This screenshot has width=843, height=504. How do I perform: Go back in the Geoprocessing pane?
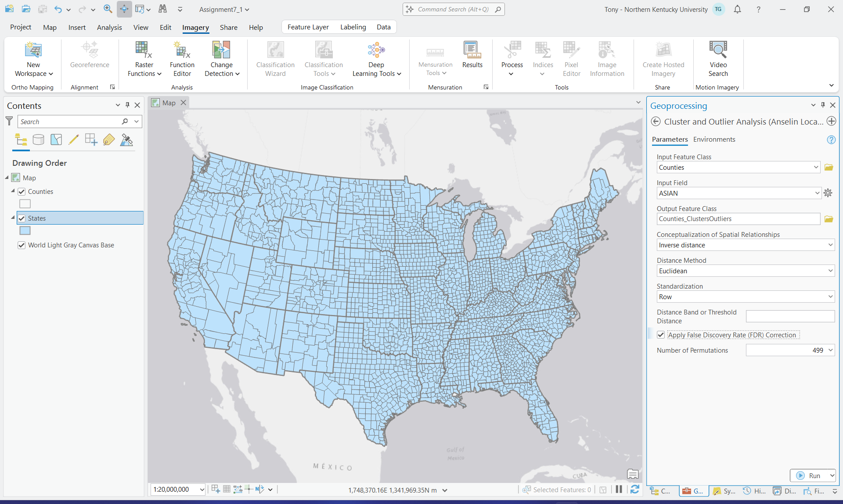(656, 122)
